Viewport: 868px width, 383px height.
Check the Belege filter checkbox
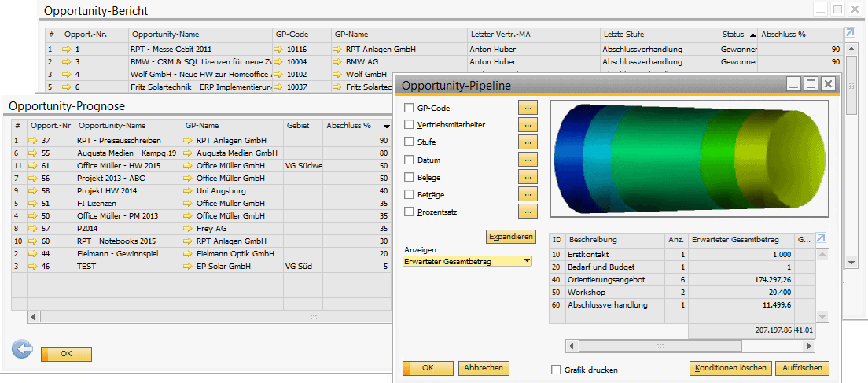point(409,178)
